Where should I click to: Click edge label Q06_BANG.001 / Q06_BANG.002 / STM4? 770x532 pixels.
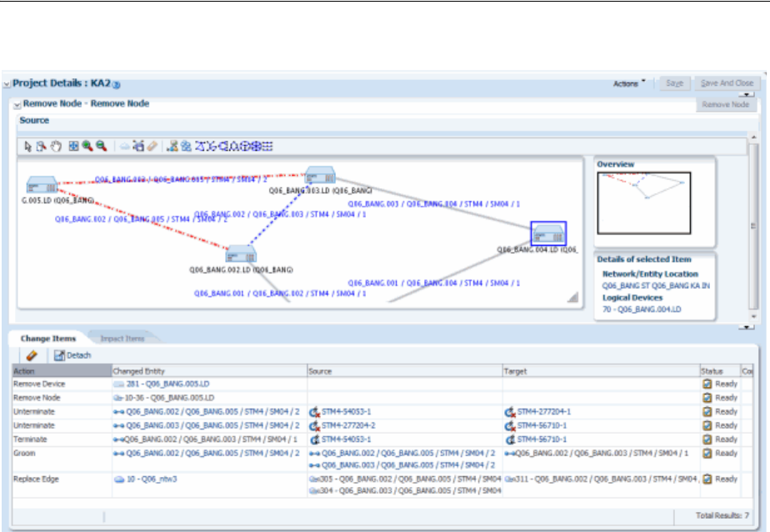click(x=280, y=294)
